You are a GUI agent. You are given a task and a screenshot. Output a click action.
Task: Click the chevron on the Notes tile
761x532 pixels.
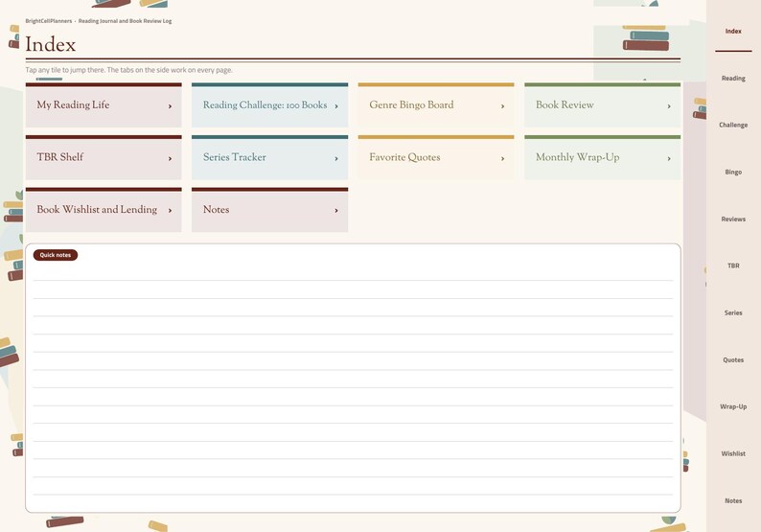[336, 211]
